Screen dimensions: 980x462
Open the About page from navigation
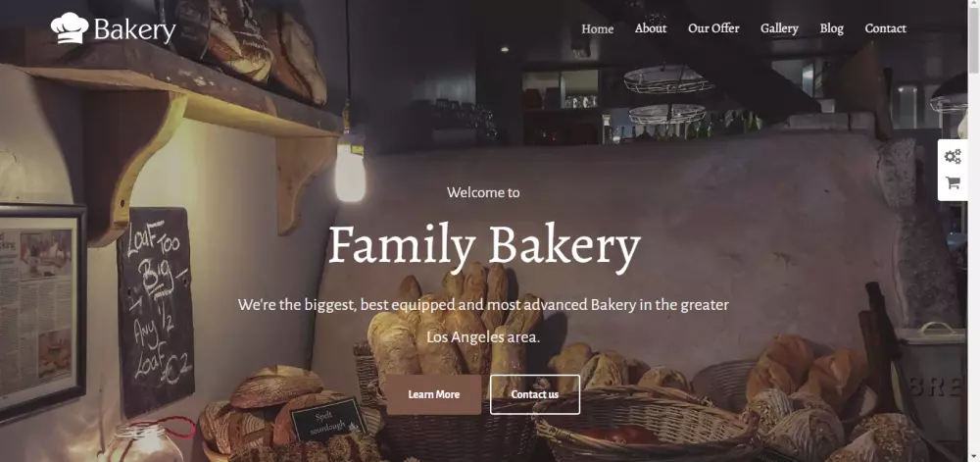pyautogui.click(x=651, y=28)
